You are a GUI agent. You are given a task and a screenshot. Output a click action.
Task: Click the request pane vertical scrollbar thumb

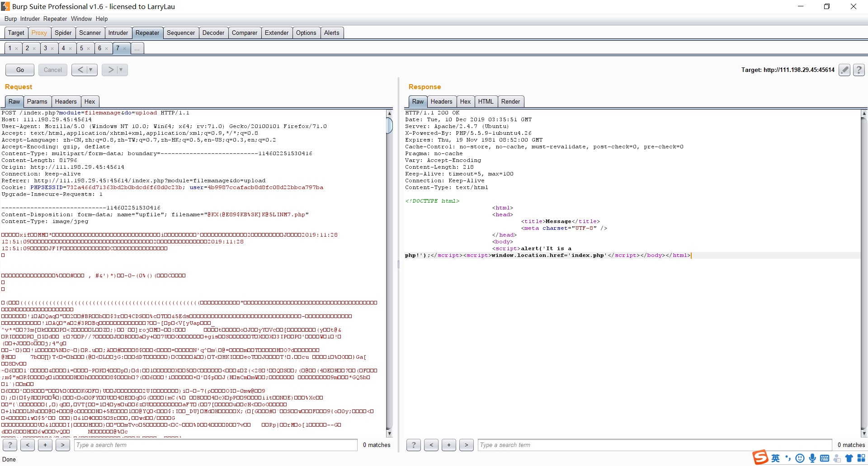389,125
